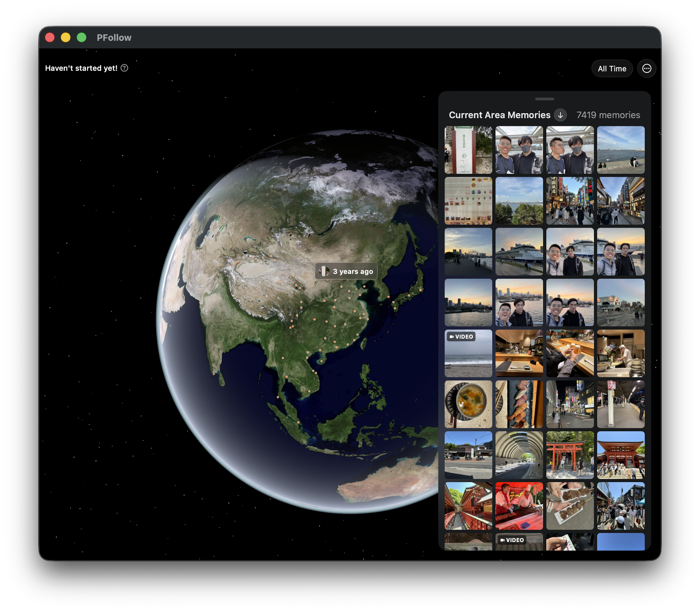Image resolution: width=700 pixels, height=612 pixels.
Task: Click the small thumbnail icon in map label
Action: tap(324, 271)
